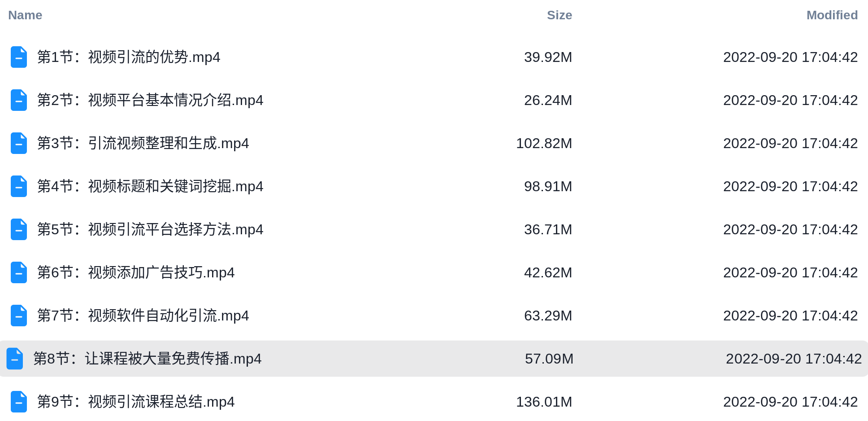The image size is (868, 421).
Task: Open 第8节：让课程被大量免费传播.mp4
Action: [x=148, y=359]
